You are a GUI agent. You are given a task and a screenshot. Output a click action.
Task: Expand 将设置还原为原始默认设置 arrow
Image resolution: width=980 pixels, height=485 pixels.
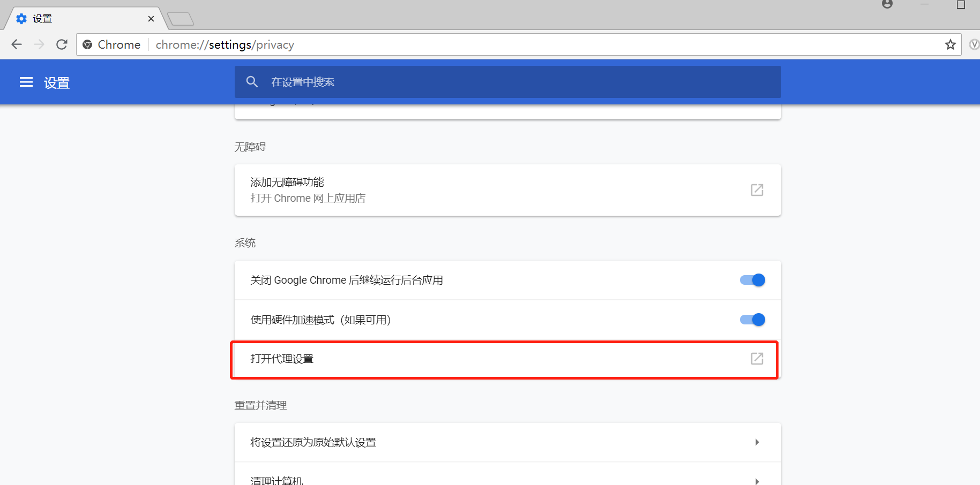tap(757, 442)
